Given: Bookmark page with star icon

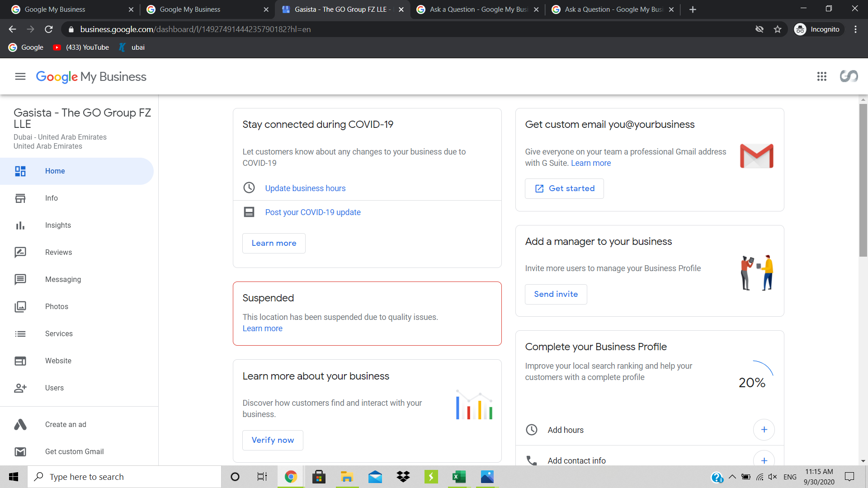Looking at the screenshot, I should coord(778,29).
